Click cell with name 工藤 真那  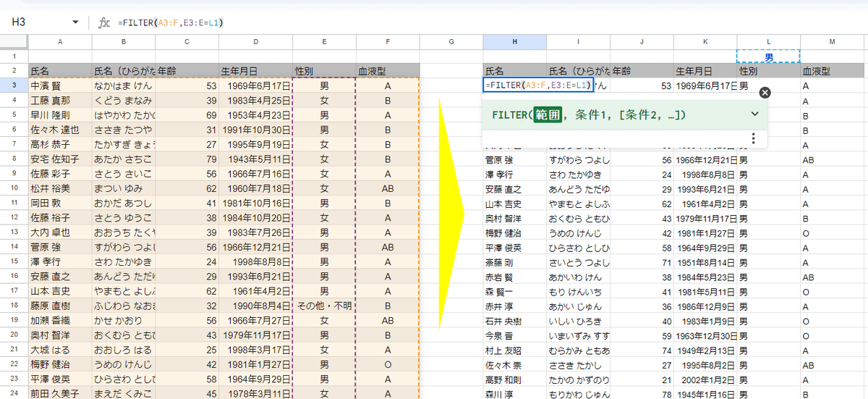pyautogui.click(x=60, y=100)
